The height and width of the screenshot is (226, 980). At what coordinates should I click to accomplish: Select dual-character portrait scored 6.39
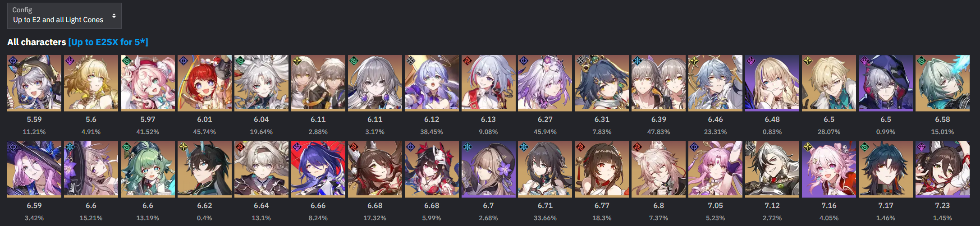coord(659,83)
